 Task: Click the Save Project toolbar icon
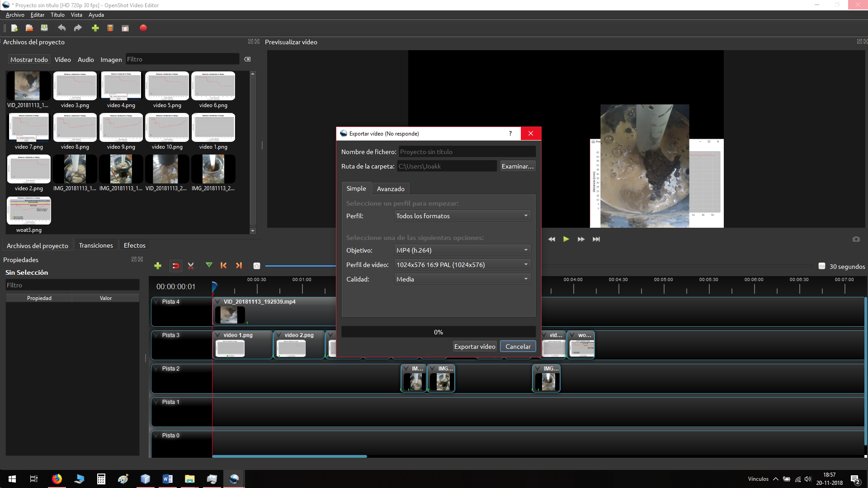(44, 28)
